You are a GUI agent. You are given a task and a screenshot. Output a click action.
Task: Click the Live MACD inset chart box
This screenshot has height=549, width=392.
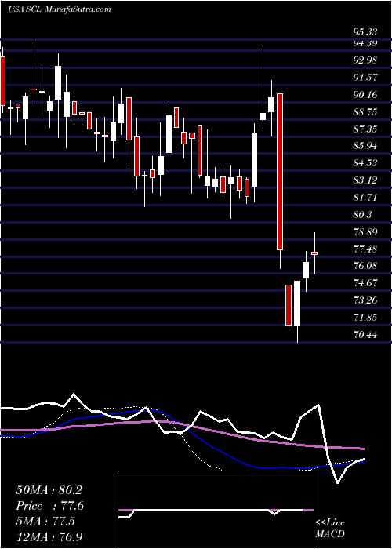pos(216,510)
